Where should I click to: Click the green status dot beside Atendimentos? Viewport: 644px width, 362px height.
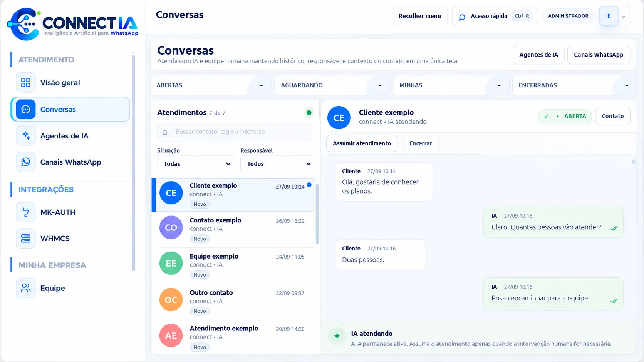pyautogui.click(x=309, y=113)
